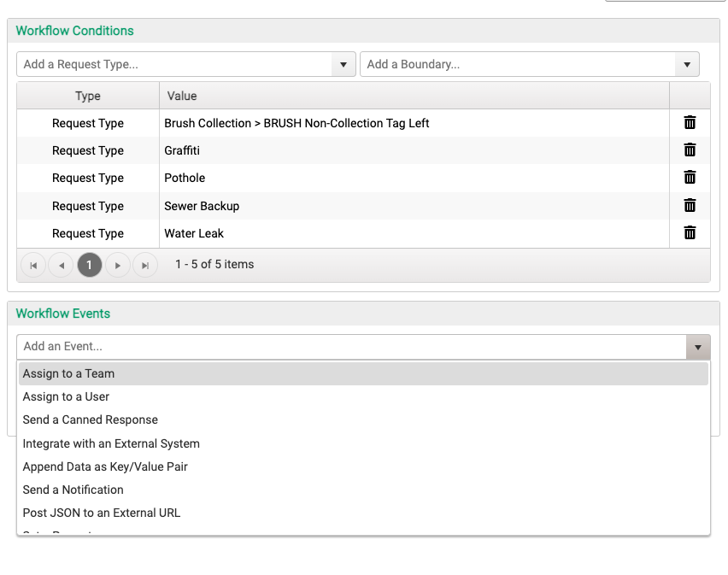The height and width of the screenshot is (575, 728).
Task: Click the Water Leak value cell
Action: [x=414, y=233]
